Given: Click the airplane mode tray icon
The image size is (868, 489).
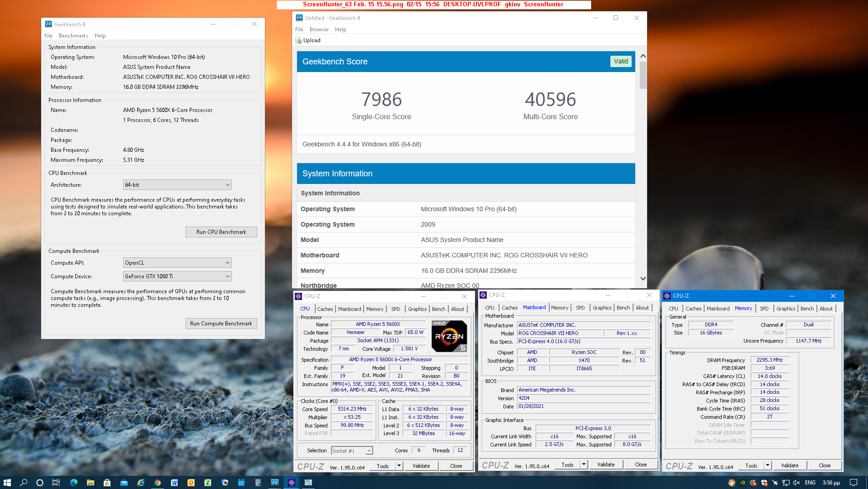Looking at the screenshot, I should click(775, 483).
